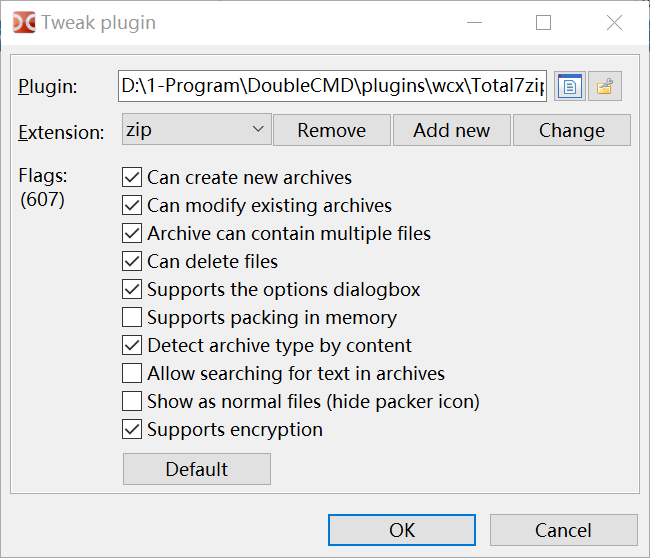
Task: Toggle Supports the options dialogbox checkbox
Action: (132, 290)
